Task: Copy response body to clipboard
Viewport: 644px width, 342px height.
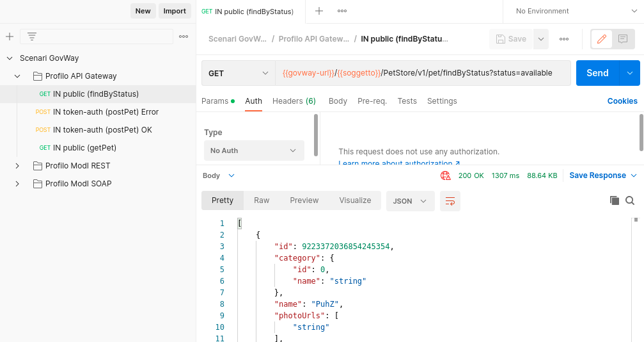Action: (x=615, y=200)
